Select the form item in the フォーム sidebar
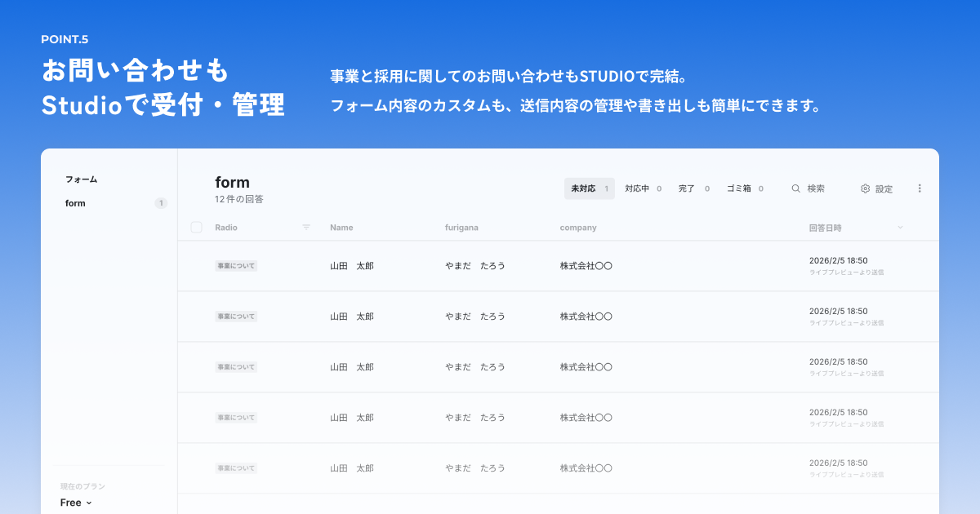This screenshot has height=514, width=980. (x=75, y=203)
